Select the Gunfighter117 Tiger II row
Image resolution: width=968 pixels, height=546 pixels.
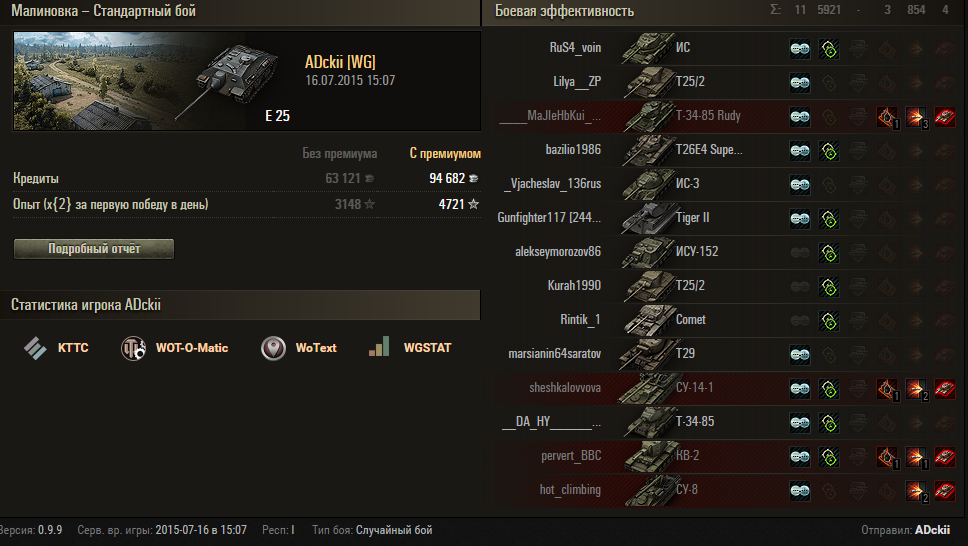(x=726, y=218)
